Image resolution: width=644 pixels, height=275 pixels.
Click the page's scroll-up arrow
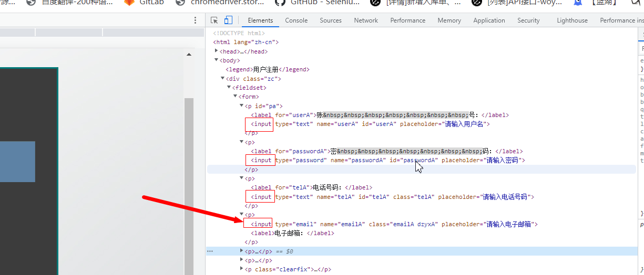tap(189, 54)
